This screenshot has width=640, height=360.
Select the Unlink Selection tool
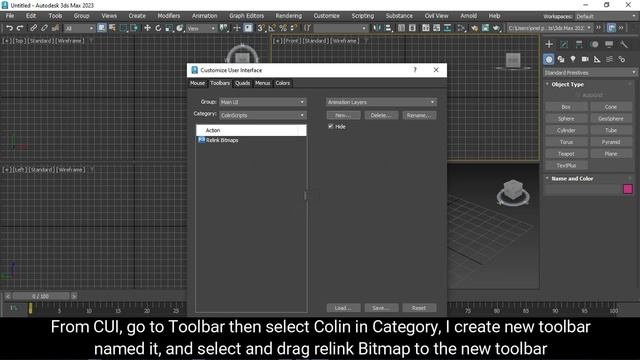tap(44, 28)
